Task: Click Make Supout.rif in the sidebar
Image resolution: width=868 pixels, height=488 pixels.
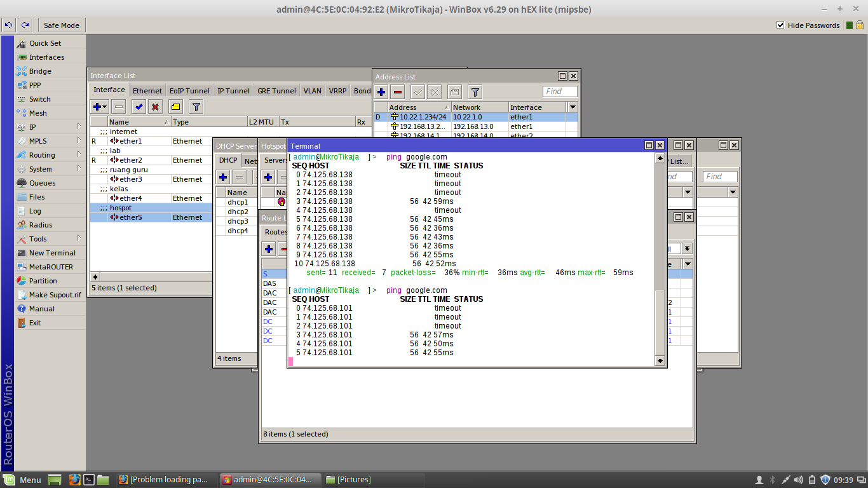Action: coord(55,295)
